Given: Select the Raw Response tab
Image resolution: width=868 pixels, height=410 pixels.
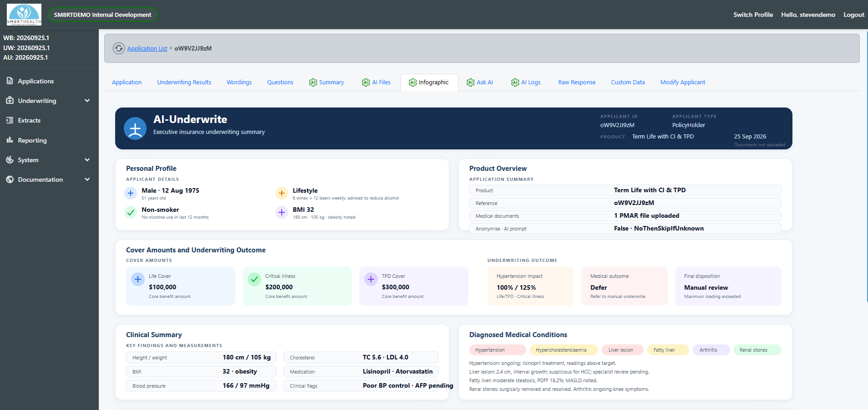Looking at the screenshot, I should click(577, 82).
